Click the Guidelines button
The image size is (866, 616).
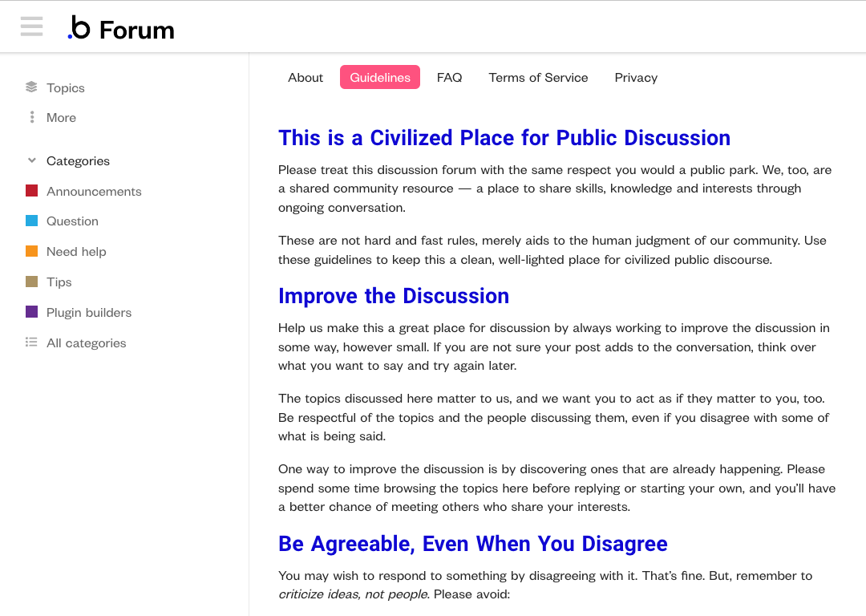[379, 77]
